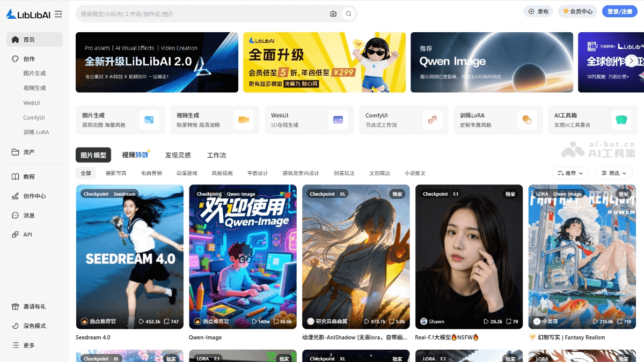Viewport: 644px width, 362px height.
Task: Switch to the 工作流 tab
Action: [217, 155]
